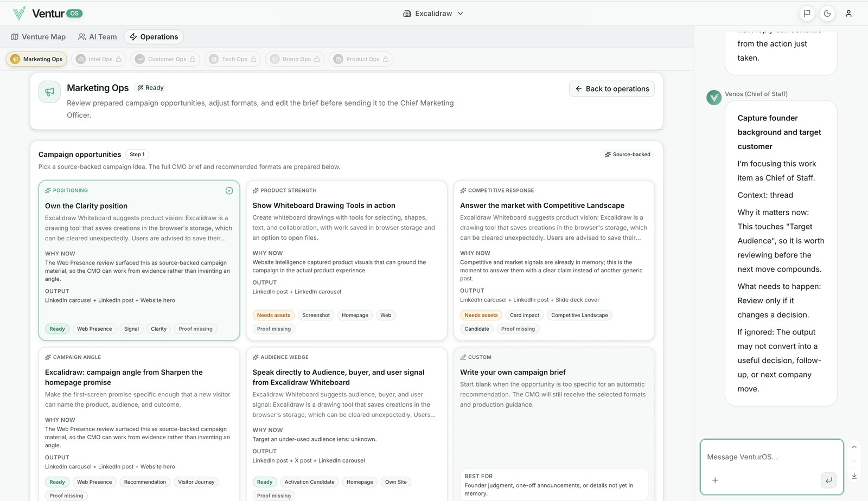868x501 pixels.
Task: Focus the Message VenturOS input field
Action: coord(771,457)
